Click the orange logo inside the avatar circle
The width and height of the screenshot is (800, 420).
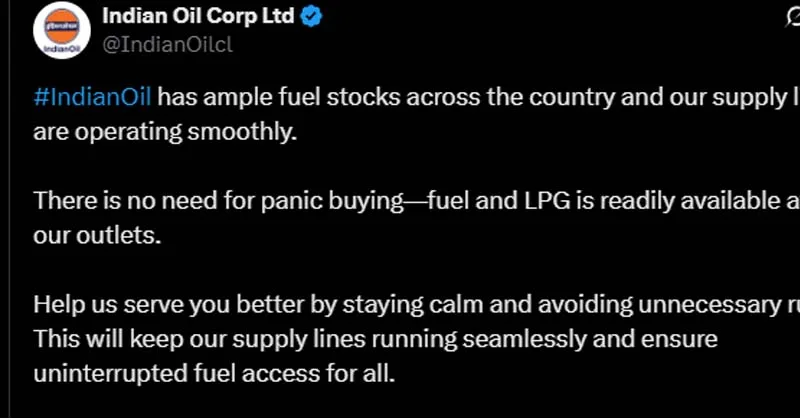point(62,27)
